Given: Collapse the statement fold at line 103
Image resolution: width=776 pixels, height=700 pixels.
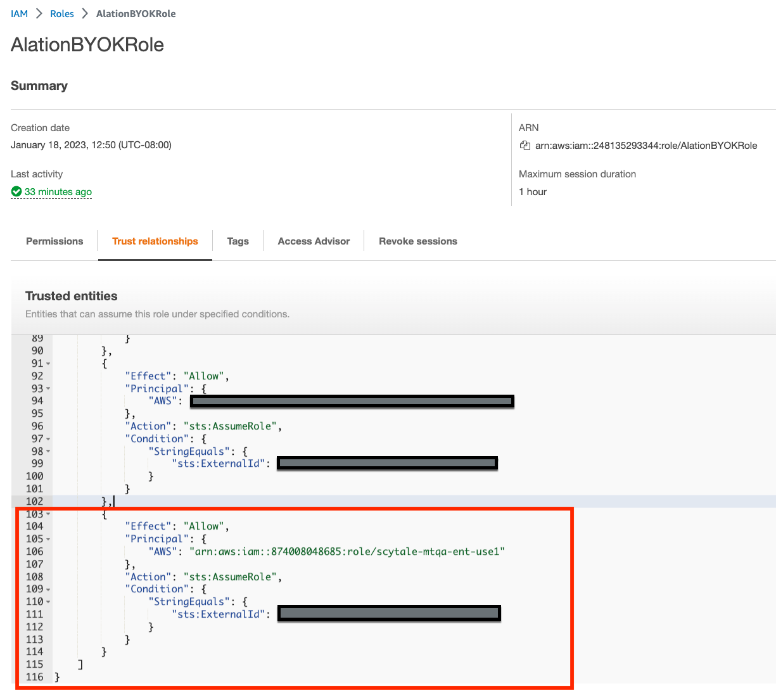Looking at the screenshot, I should click(48, 514).
